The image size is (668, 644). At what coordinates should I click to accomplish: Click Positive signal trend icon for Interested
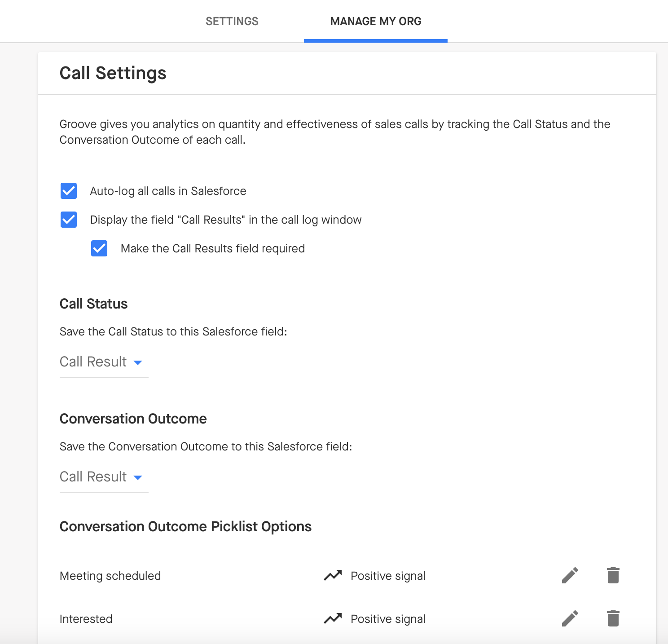(333, 618)
